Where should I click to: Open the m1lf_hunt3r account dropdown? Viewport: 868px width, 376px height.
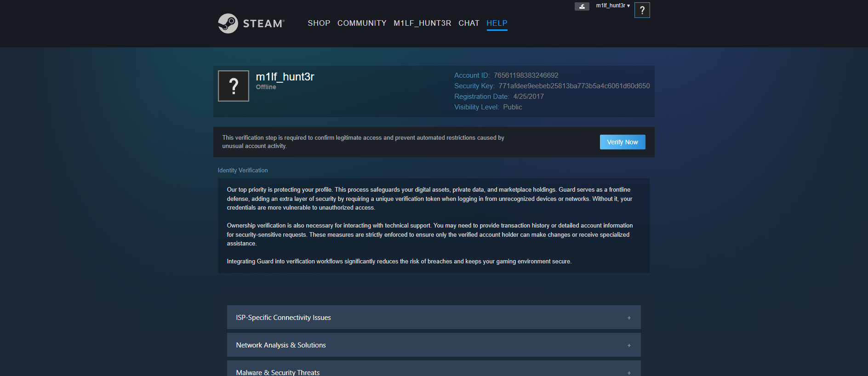[613, 6]
